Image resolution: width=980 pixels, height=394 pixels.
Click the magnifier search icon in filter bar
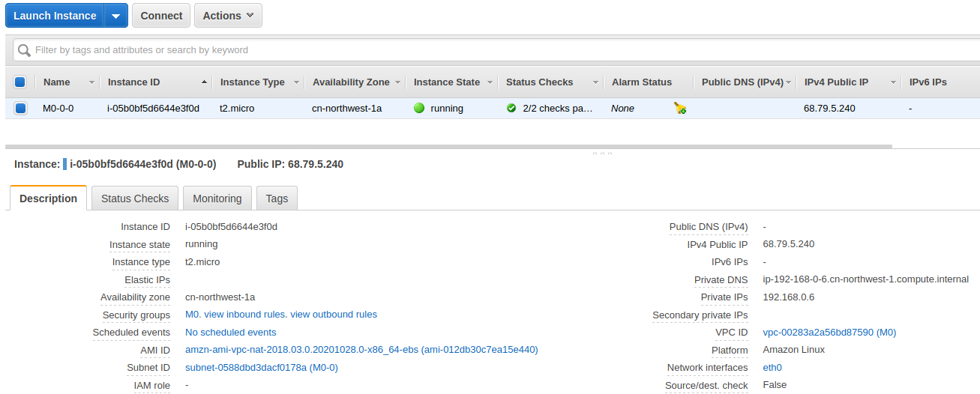(x=24, y=50)
